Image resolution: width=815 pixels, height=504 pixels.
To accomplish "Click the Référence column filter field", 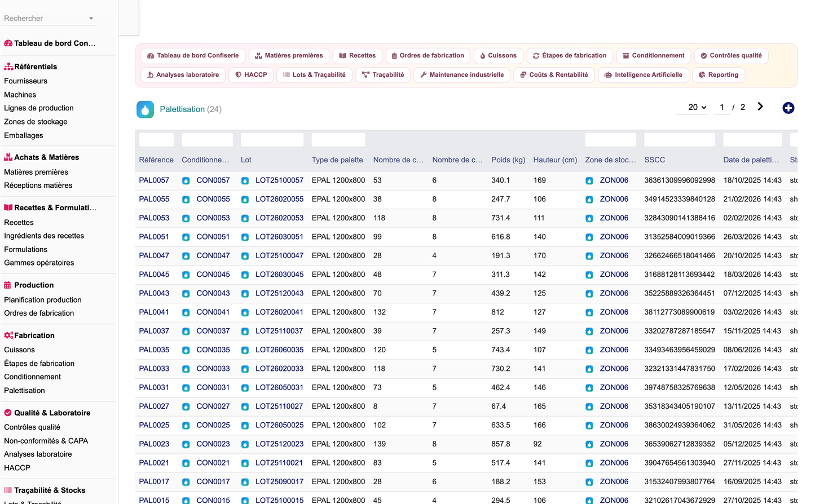I will 156,140.
